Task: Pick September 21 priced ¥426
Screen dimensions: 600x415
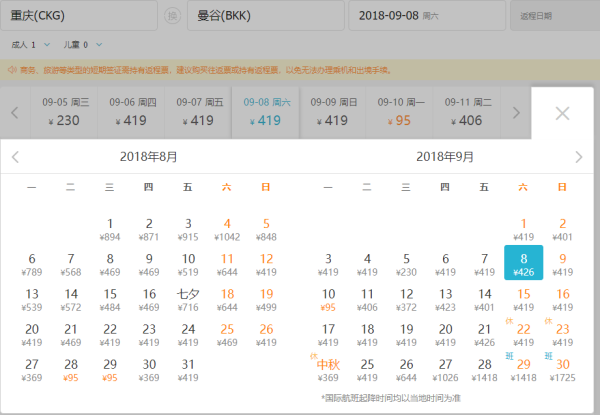Action: pyautogui.click(x=484, y=335)
